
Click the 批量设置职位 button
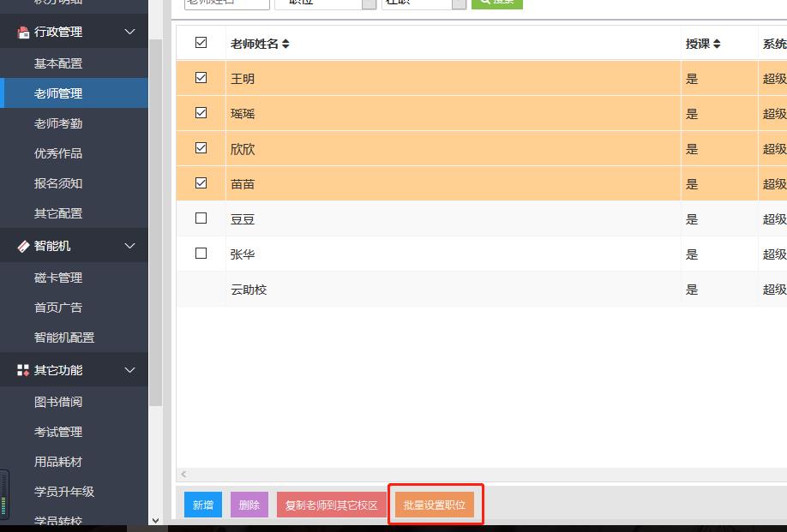(x=434, y=505)
